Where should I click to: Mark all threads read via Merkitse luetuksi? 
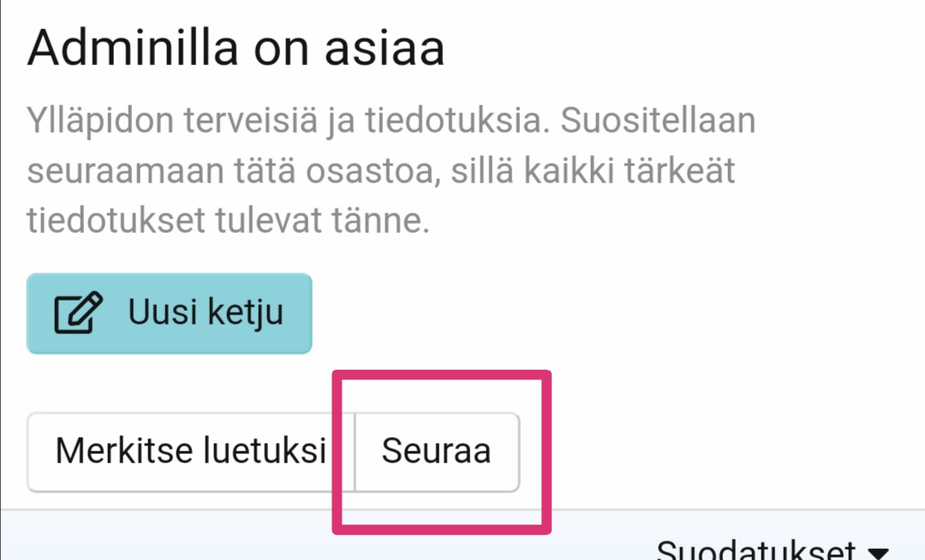[190, 451]
